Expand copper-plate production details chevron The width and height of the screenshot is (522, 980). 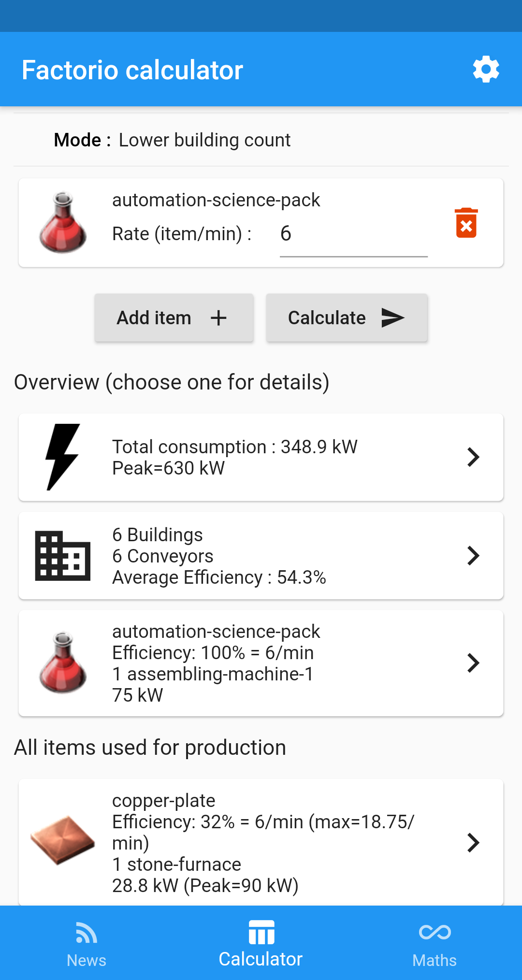tap(473, 843)
